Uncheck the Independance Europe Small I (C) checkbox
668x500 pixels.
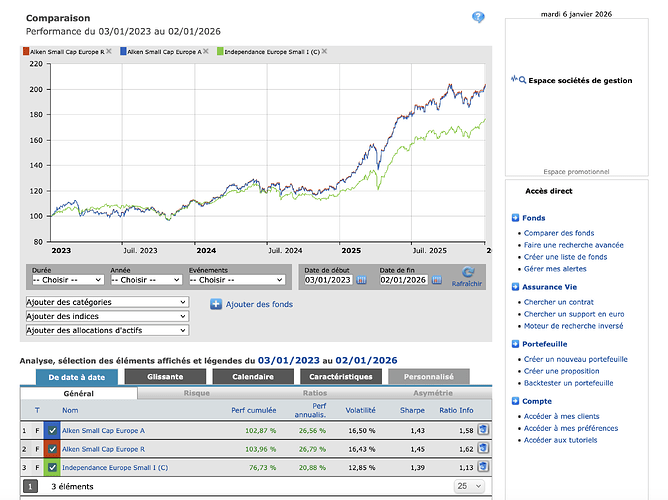[x=52, y=467]
